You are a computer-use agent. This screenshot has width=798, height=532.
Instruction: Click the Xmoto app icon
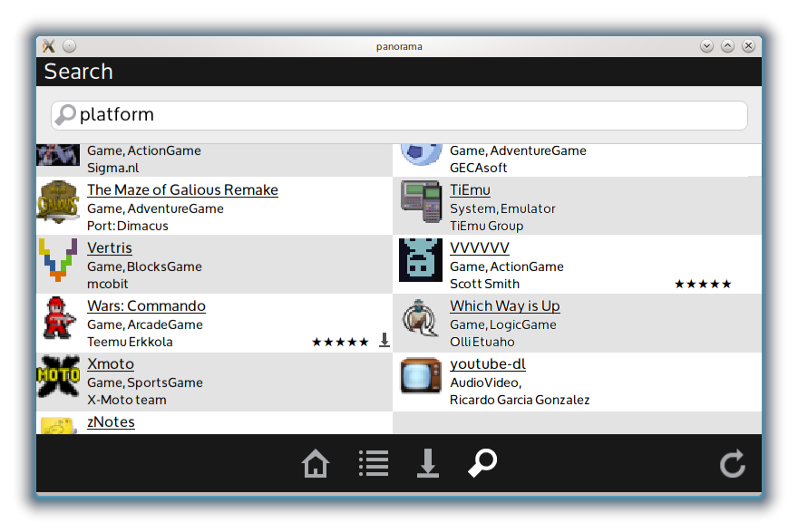coord(58,377)
